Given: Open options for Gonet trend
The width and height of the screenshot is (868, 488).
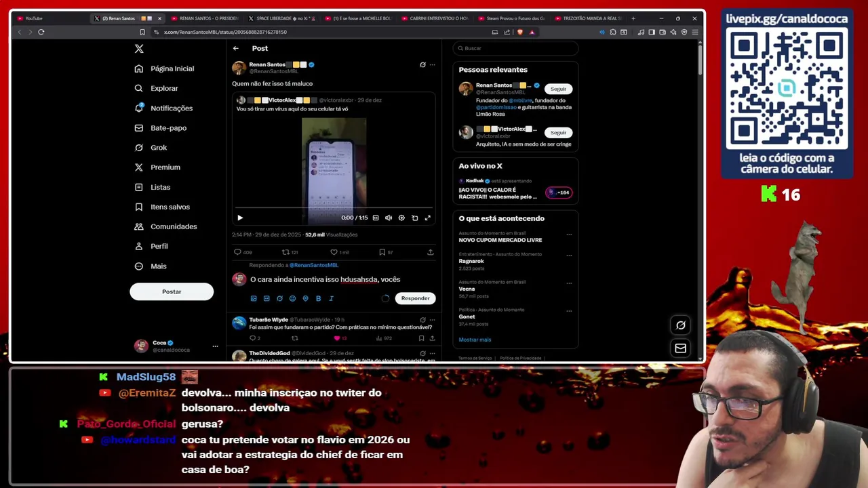Looking at the screenshot, I should pos(569,311).
